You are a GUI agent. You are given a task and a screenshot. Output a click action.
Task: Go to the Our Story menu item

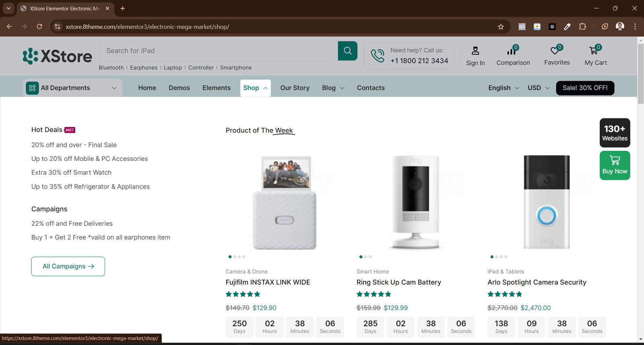tap(295, 88)
